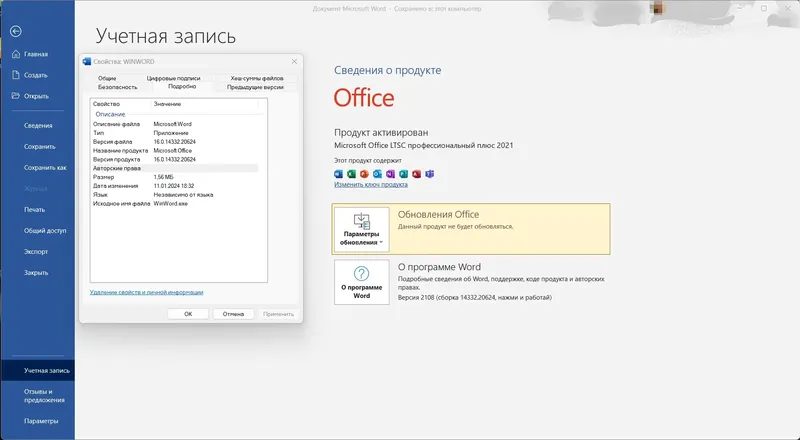Select the Версия продукта property row
The image size is (800, 440).
click(x=174, y=159)
